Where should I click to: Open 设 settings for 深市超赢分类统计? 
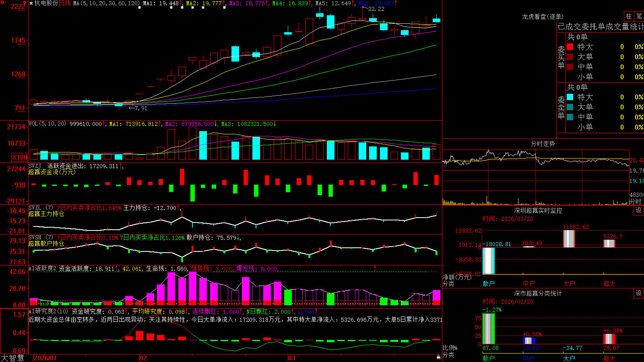(x=639, y=293)
